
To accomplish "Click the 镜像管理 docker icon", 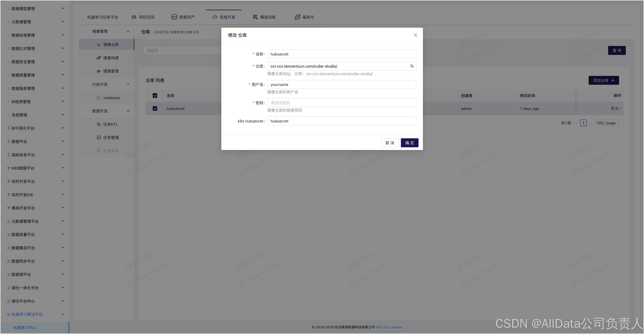I will click(x=99, y=71).
